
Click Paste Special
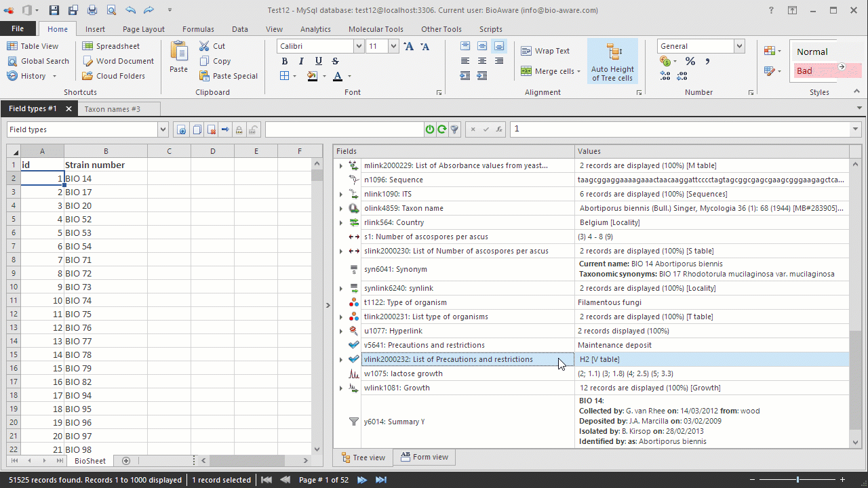pyautogui.click(x=229, y=76)
